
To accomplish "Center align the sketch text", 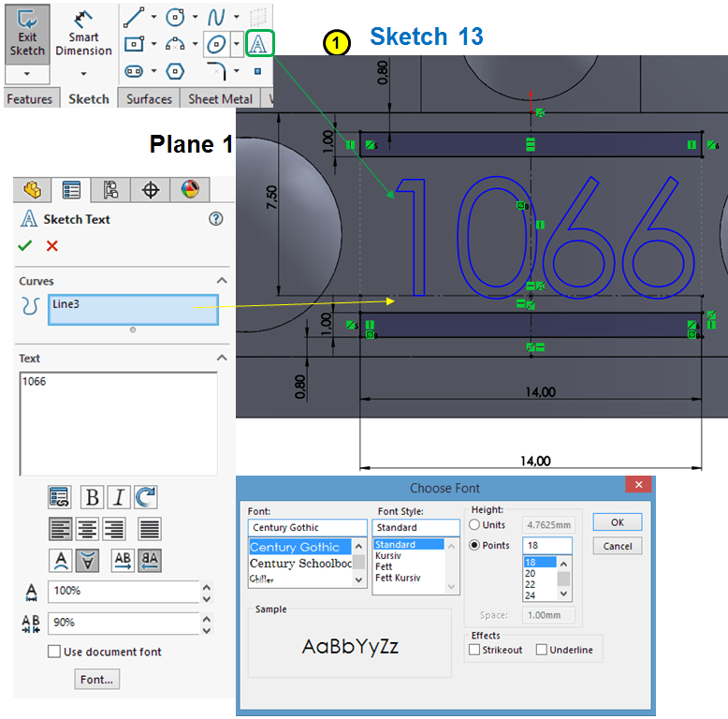I will pos(88,529).
